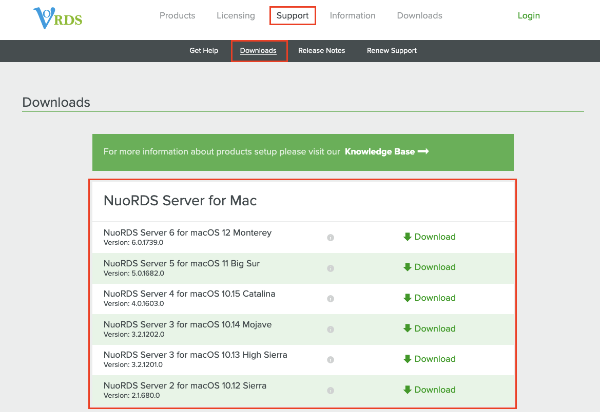Open info icon for NuoRDS Server 5 Big Sur
This screenshot has width=600, height=412.
(x=331, y=268)
